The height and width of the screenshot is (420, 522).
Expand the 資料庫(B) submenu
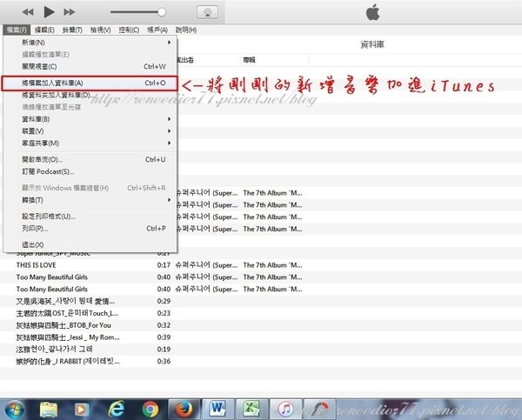90,119
